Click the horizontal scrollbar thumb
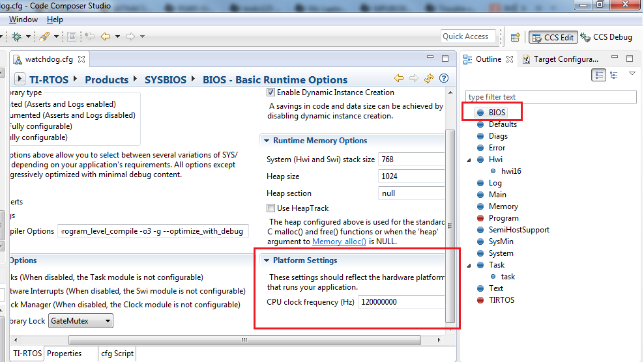644x362 pixels. pos(244,340)
